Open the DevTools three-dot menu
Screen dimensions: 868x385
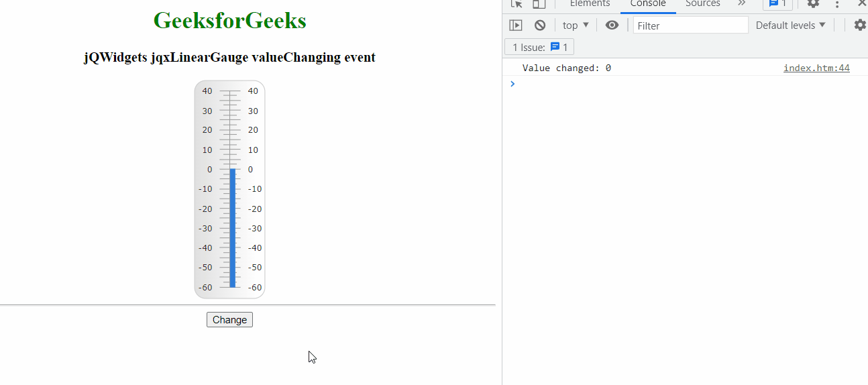[837, 4]
